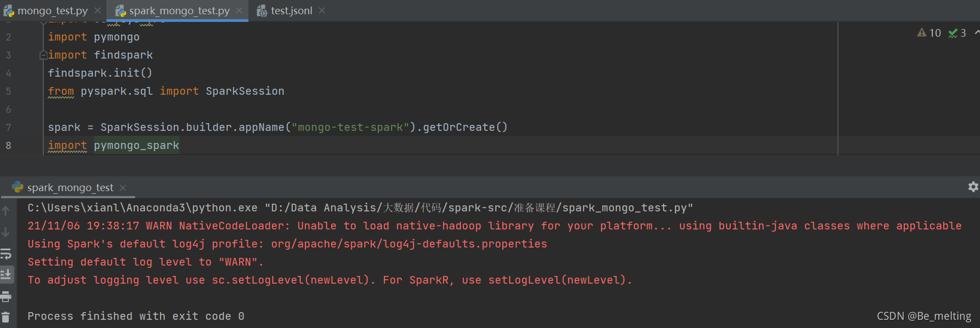Click the 'Setting default log level' console line
Viewport: 980px width, 328px height.
[145, 262]
